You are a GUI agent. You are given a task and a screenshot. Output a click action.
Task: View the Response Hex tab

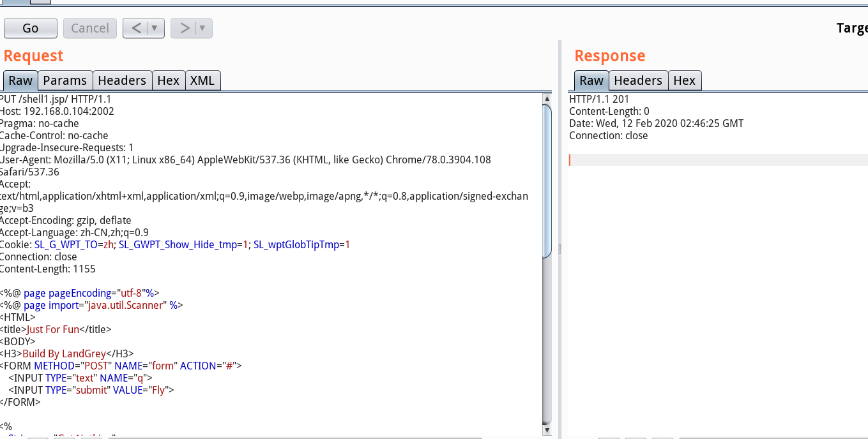(x=684, y=80)
